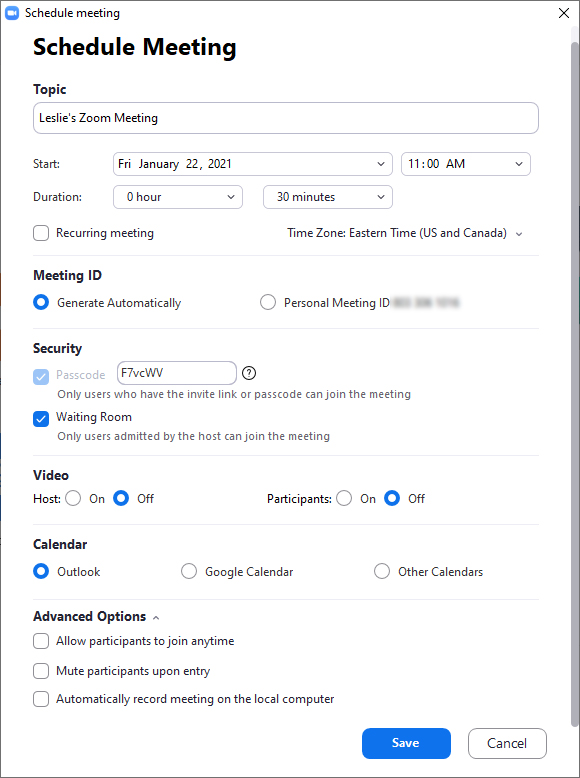Screen dimensions: 580x778
Task: Click the Topic text field
Action: (286, 118)
